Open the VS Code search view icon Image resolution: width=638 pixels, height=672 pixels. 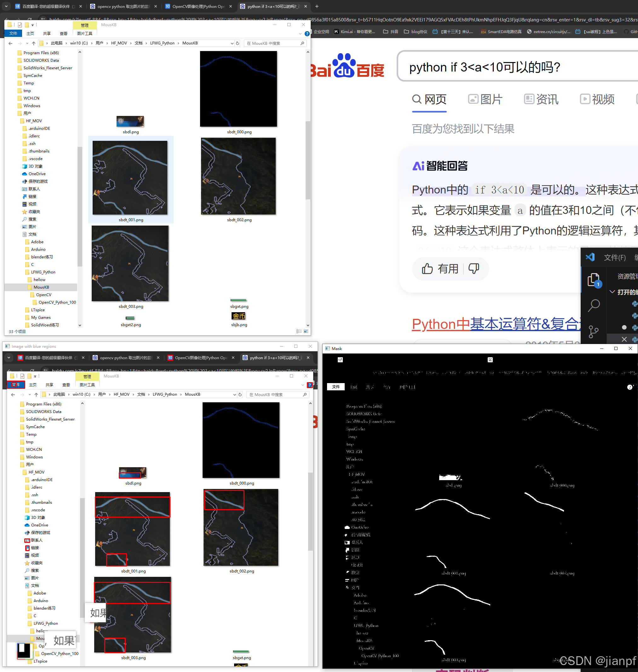pyautogui.click(x=594, y=305)
